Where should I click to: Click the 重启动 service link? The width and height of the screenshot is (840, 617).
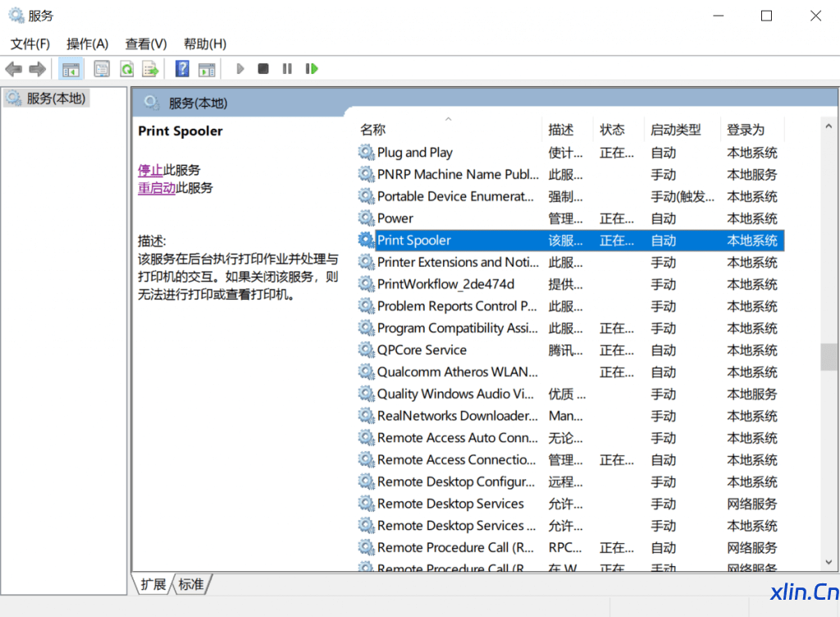(157, 188)
